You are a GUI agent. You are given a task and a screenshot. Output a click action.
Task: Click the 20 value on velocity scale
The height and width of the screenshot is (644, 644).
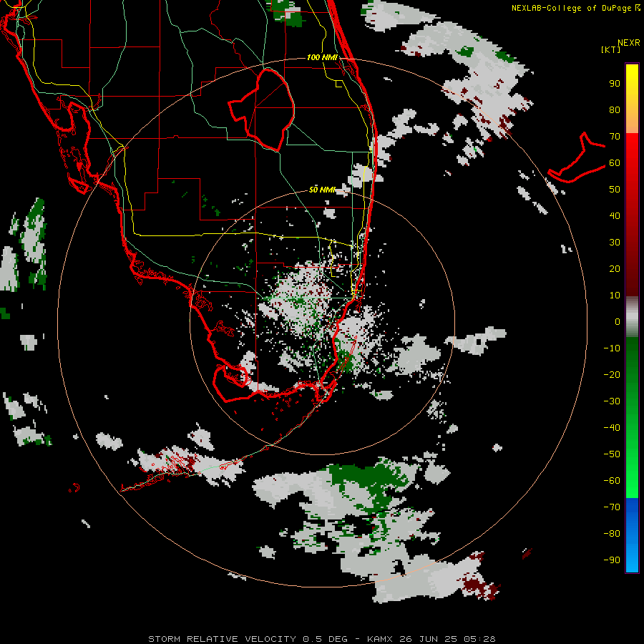point(615,269)
